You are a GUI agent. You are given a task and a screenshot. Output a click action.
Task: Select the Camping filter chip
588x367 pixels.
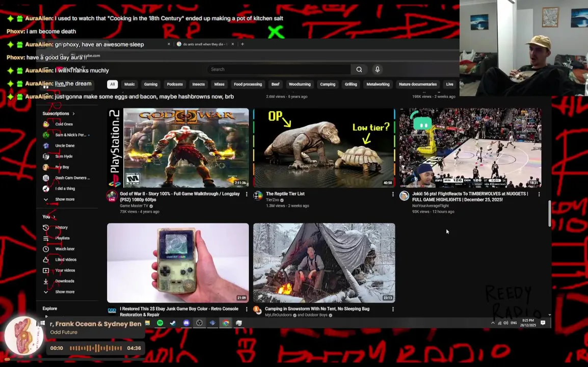click(328, 85)
